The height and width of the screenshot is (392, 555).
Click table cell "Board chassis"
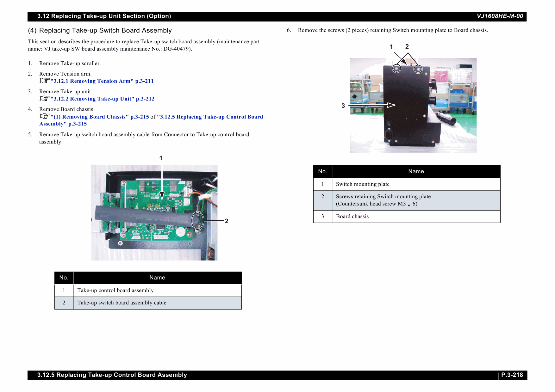click(416, 217)
